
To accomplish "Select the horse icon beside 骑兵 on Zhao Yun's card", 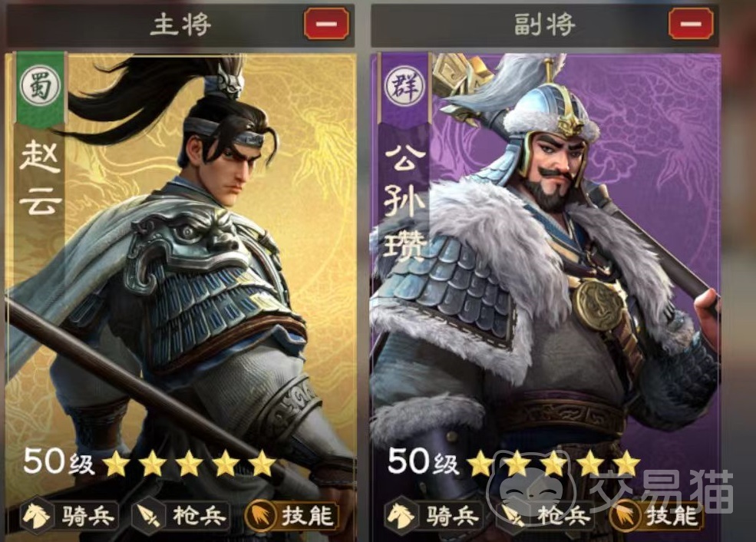I will click(36, 517).
